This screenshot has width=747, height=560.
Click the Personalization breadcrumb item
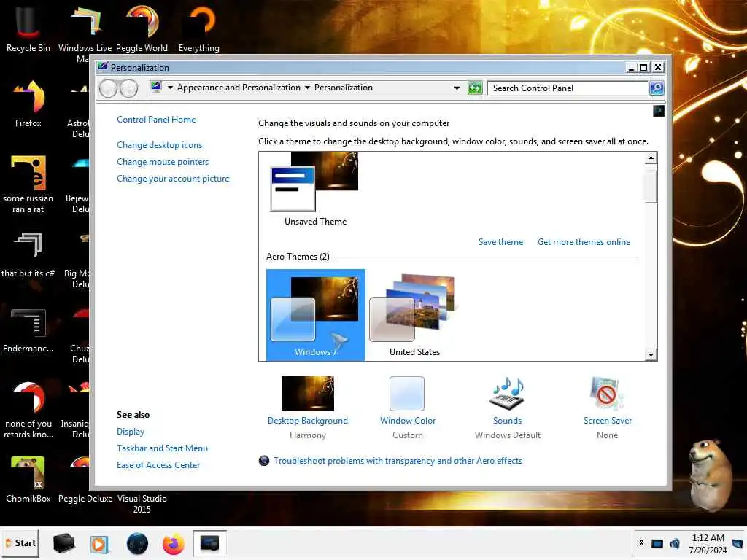point(344,87)
